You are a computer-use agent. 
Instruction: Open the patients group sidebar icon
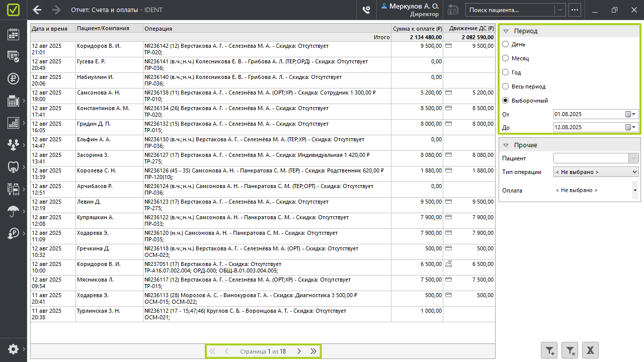13,145
